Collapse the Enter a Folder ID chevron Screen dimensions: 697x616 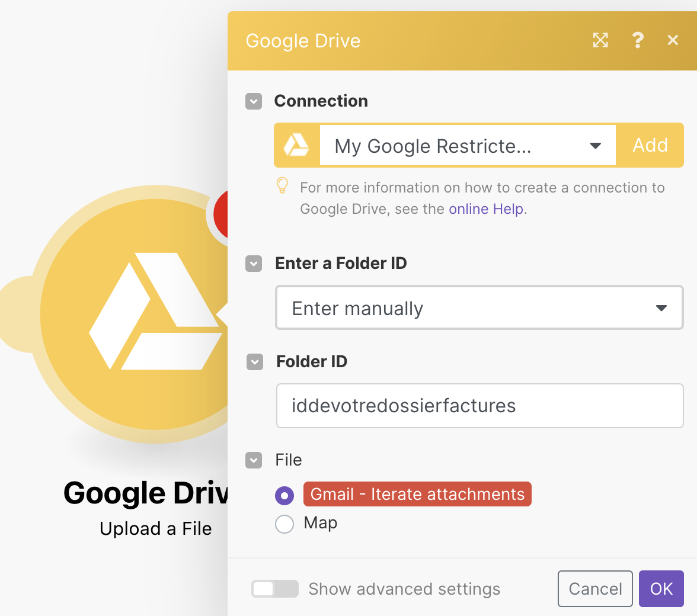[254, 264]
